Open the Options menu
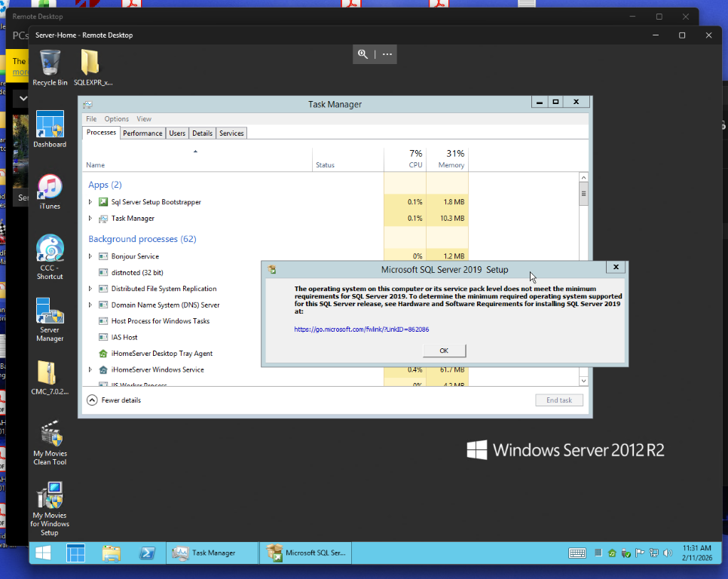 tap(117, 118)
